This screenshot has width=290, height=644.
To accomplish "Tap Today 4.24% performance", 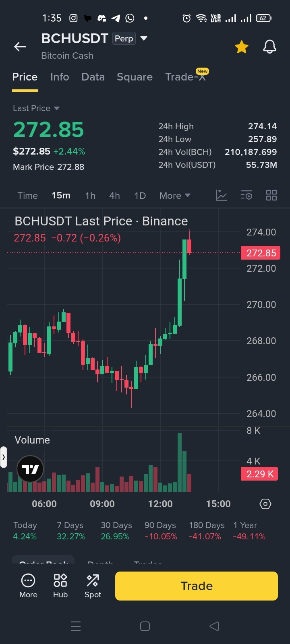I will tap(25, 531).
